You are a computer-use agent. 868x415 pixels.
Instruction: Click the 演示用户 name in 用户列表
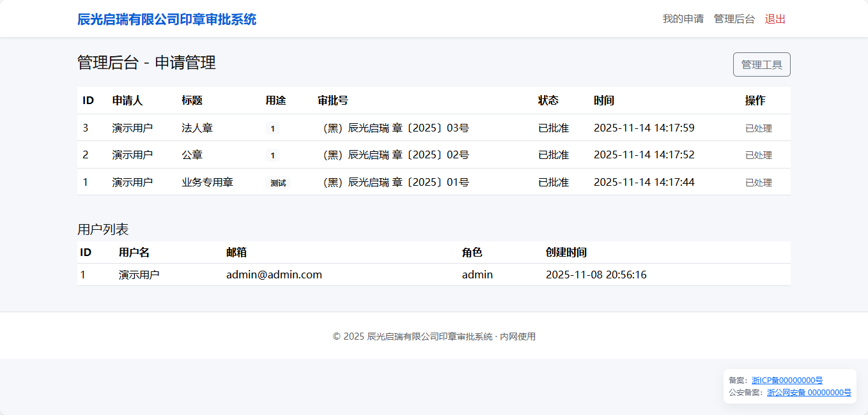(x=138, y=275)
